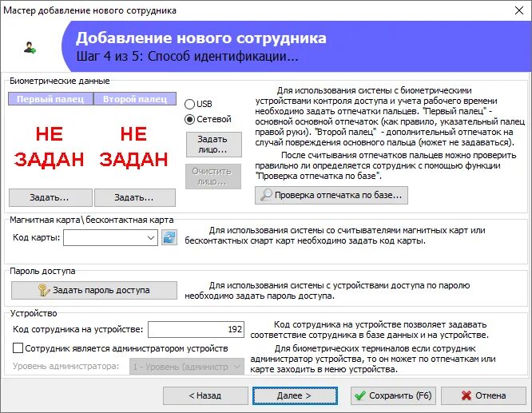Click the magnifier icon on fingerprint check button

266,195
